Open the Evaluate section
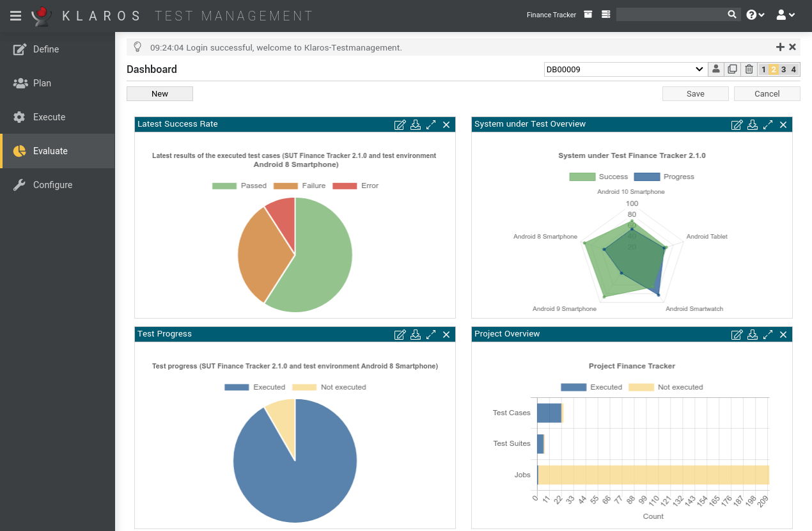The height and width of the screenshot is (531, 812). pyautogui.click(x=58, y=151)
